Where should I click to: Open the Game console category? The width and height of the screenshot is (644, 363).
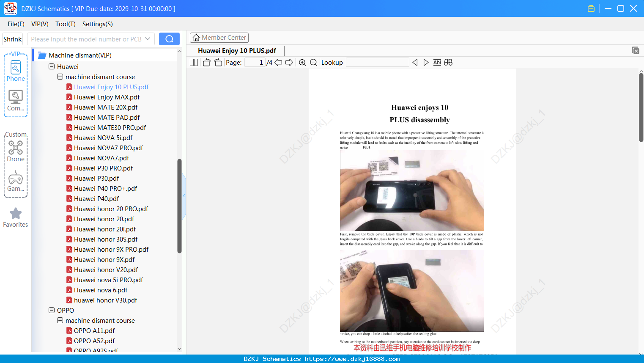(x=16, y=181)
